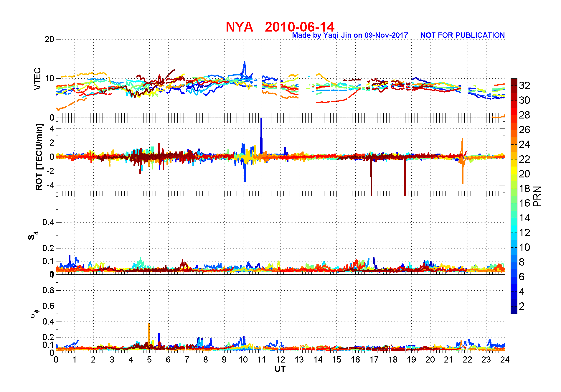Click VTEC axis tick label 10
Image resolution: width=561 pixels, height=392 pixels.
coord(49,78)
